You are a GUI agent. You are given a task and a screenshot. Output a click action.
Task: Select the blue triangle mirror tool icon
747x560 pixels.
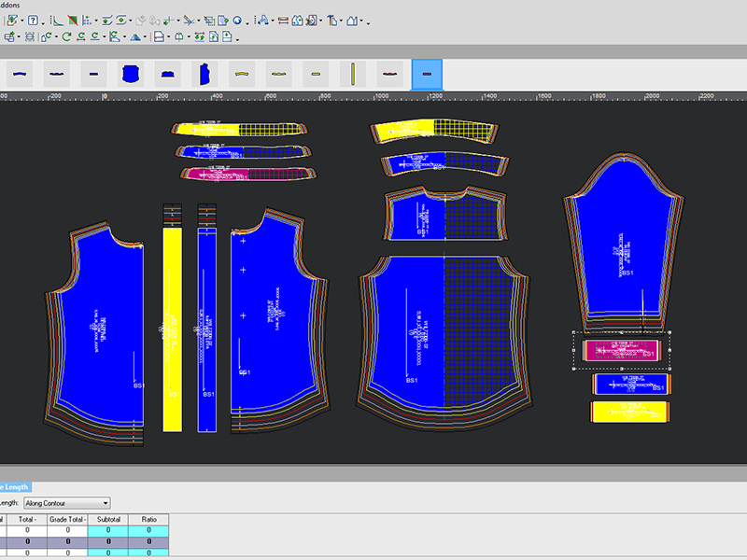(136, 37)
